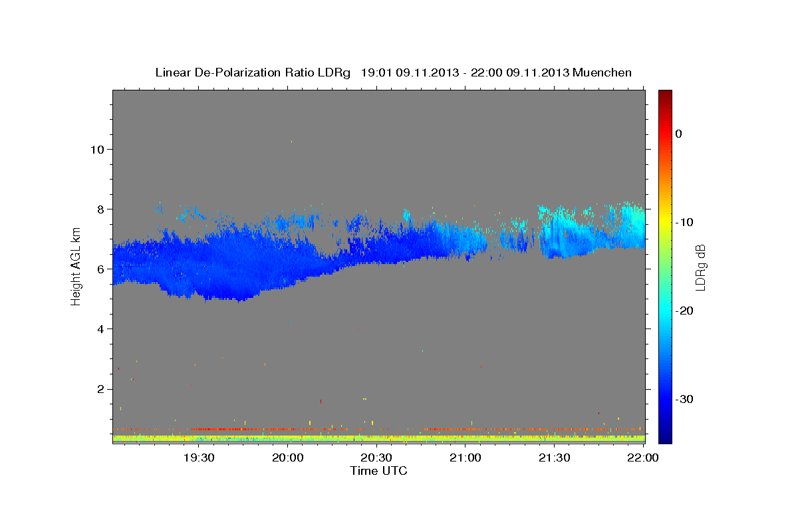Image resolution: width=798 pixels, height=532 pixels.
Task: Click the 'Time UTC' axis label
Action: [378, 471]
